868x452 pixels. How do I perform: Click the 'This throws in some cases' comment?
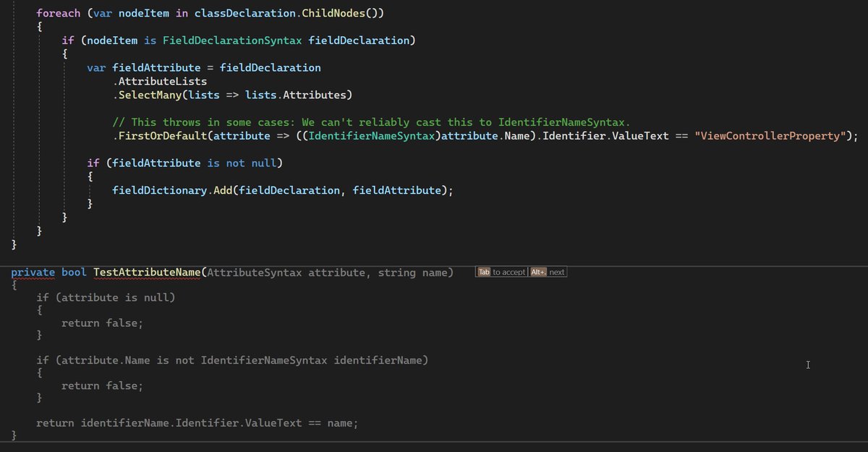click(372, 122)
